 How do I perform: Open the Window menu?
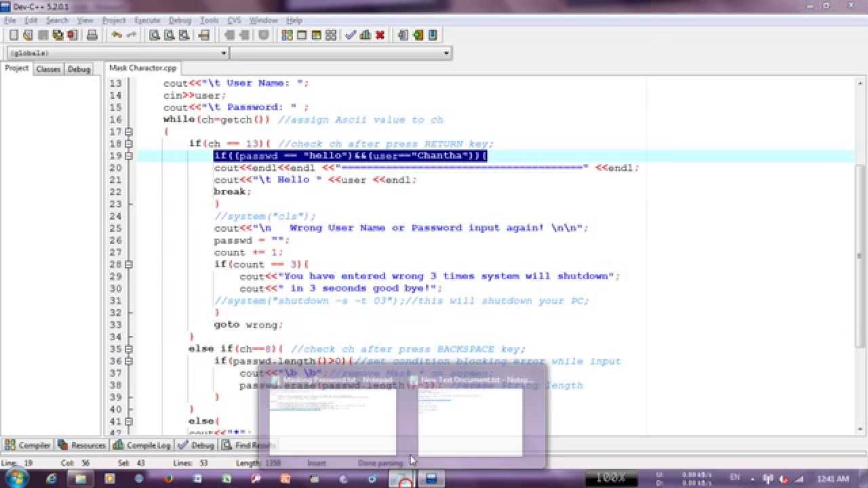(x=263, y=20)
